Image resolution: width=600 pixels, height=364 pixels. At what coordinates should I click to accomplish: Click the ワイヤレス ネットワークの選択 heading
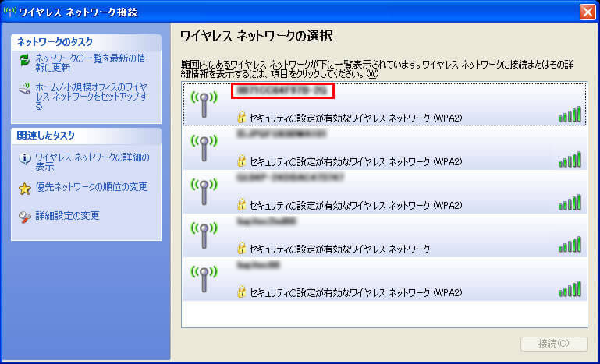tap(256, 37)
